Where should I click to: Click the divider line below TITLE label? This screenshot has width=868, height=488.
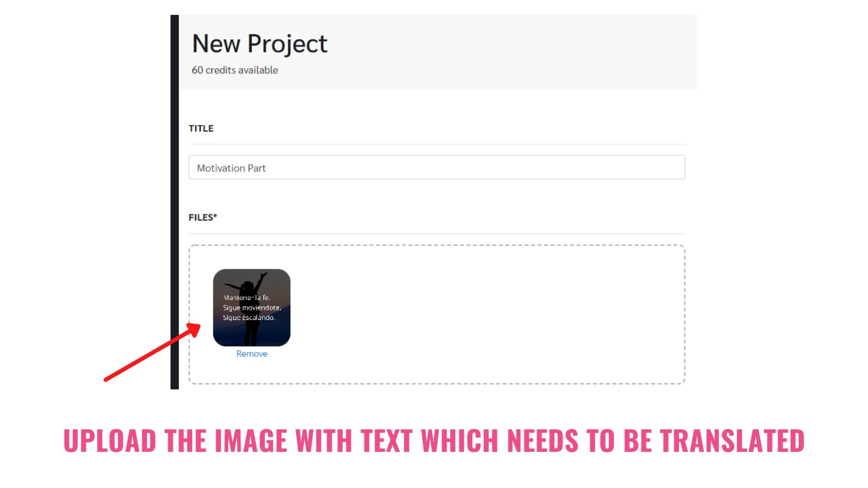(437, 144)
